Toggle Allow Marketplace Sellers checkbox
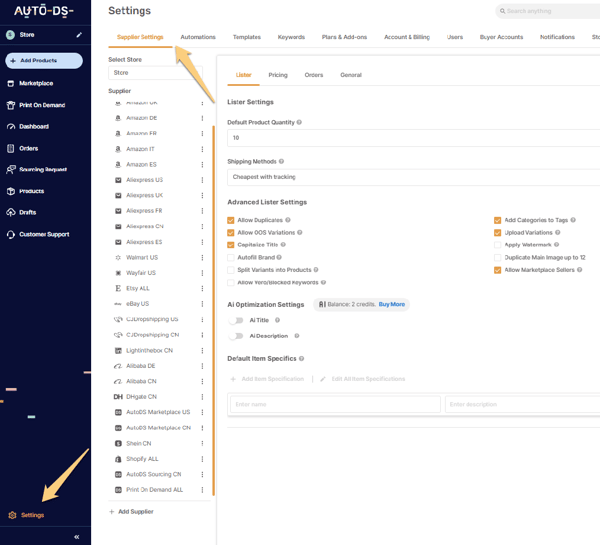The image size is (600, 545). [x=497, y=270]
